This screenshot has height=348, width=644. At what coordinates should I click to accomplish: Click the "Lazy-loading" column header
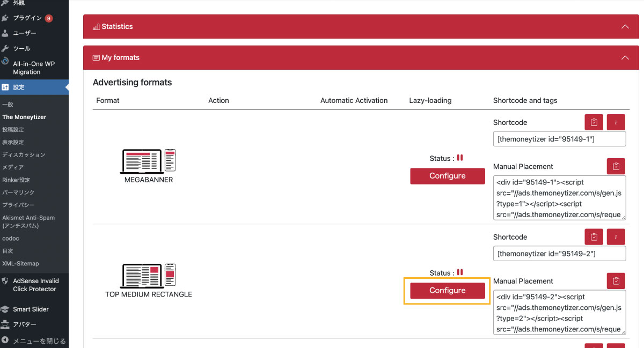pyautogui.click(x=430, y=100)
